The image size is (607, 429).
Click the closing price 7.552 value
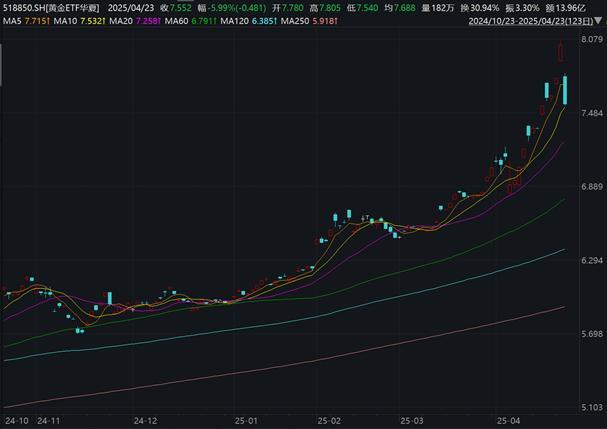click(180, 8)
